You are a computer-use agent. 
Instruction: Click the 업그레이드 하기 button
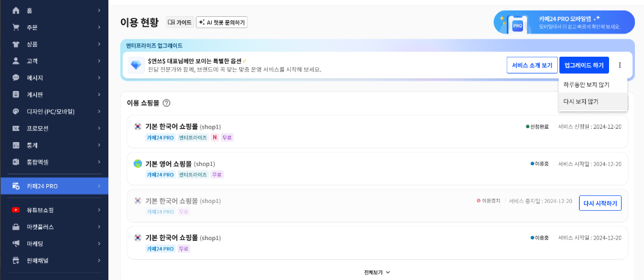583,65
